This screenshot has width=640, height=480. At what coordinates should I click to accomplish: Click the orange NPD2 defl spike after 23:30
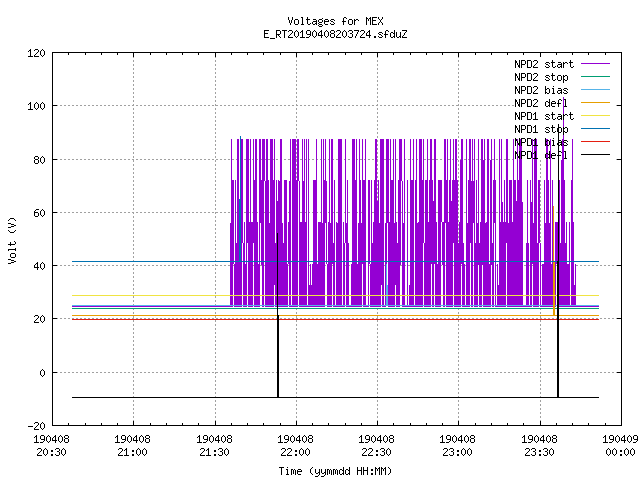[x=554, y=261]
